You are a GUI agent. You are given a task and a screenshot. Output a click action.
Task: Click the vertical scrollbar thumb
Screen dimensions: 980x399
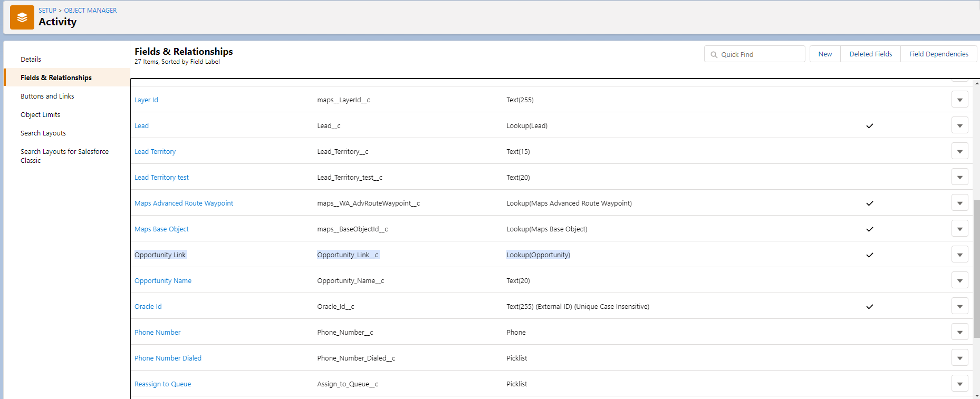976,268
